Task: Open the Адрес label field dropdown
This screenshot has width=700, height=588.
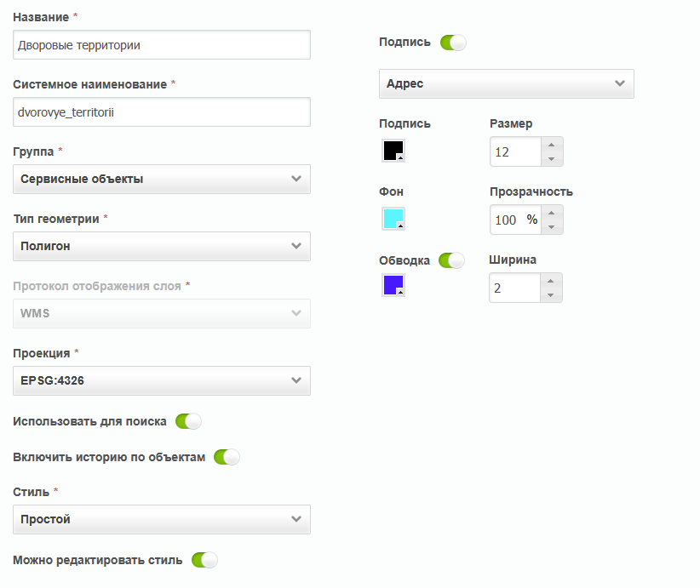Action: [506, 83]
